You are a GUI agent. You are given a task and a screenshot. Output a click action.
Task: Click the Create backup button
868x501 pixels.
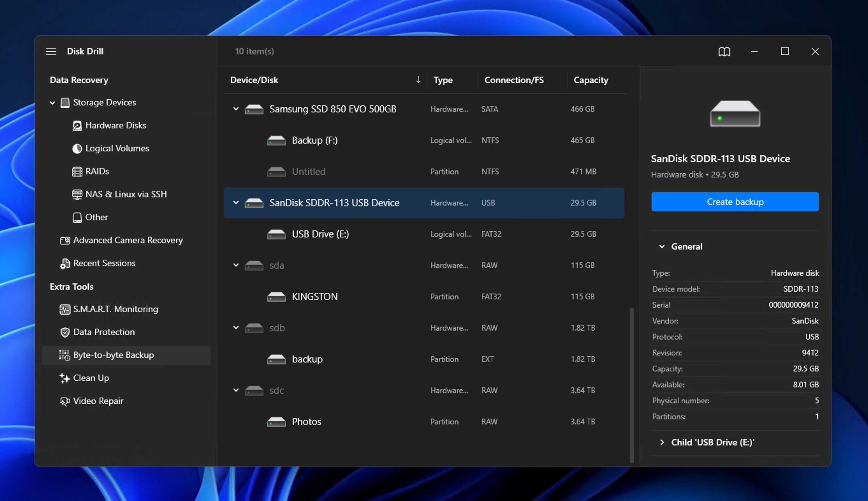click(x=735, y=202)
